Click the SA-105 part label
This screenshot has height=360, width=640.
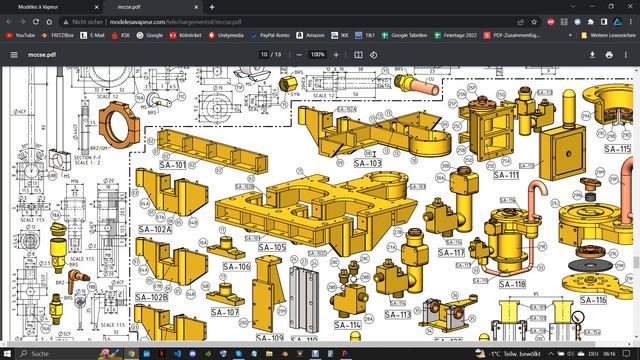point(272,247)
